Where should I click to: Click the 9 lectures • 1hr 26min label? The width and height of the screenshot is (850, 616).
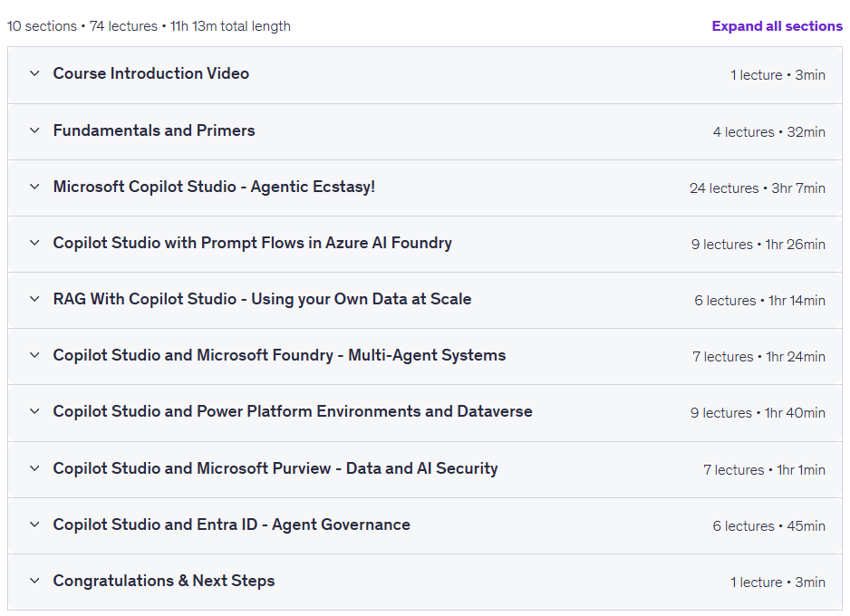(758, 245)
